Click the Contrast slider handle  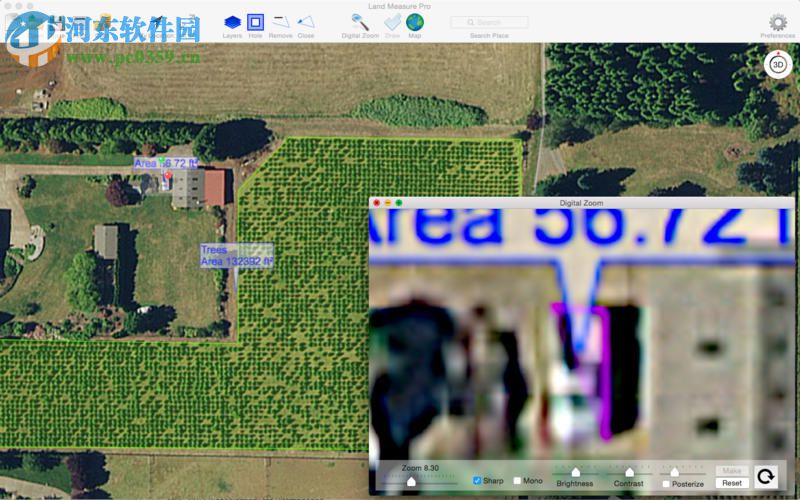(630, 472)
